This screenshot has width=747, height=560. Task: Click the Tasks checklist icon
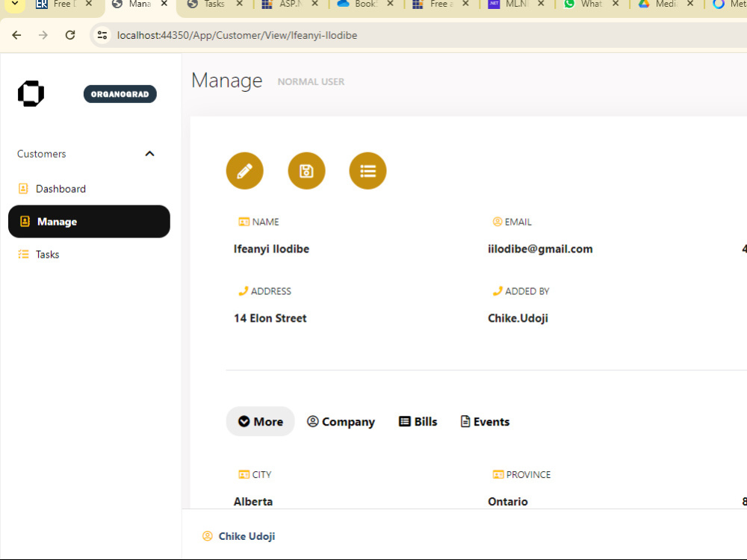click(23, 255)
